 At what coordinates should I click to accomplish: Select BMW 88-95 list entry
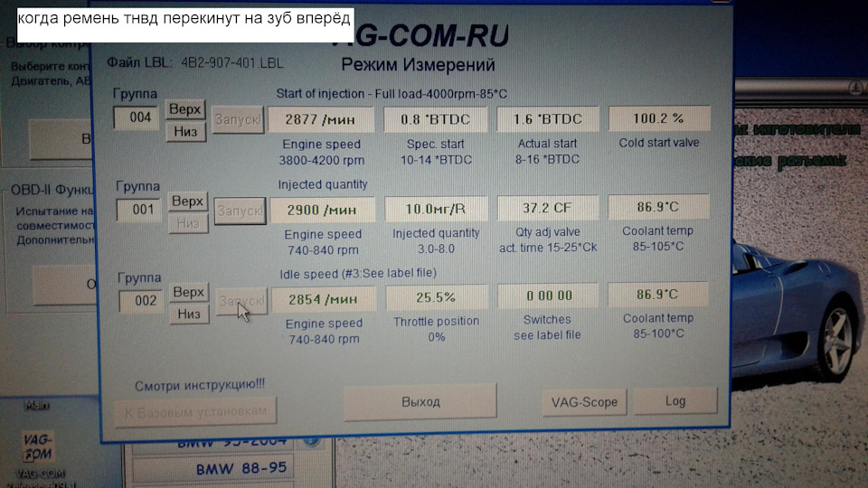tap(228, 470)
